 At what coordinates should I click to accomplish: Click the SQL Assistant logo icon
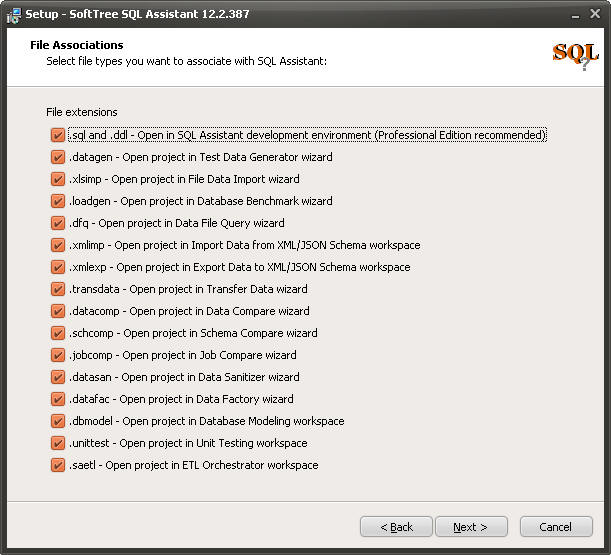576,56
